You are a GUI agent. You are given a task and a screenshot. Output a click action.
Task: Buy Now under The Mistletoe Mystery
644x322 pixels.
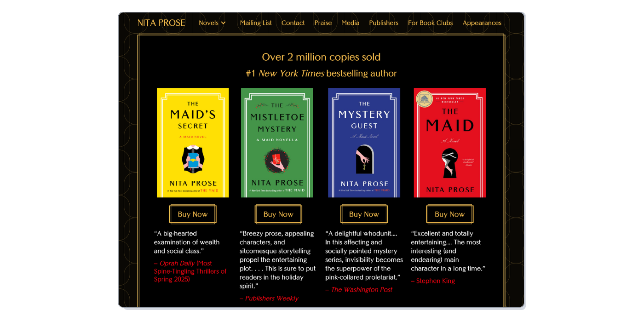pos(278,214)
